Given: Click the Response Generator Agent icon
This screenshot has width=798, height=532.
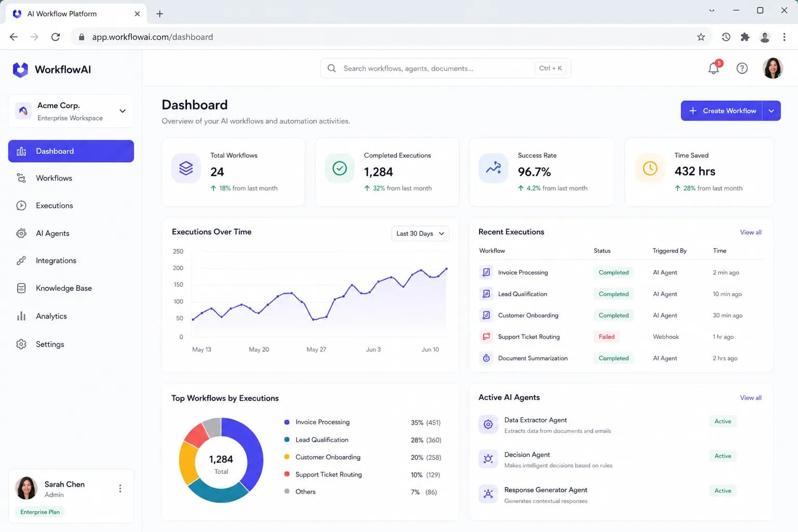Looking at the screenshot, I should point(488,494).
